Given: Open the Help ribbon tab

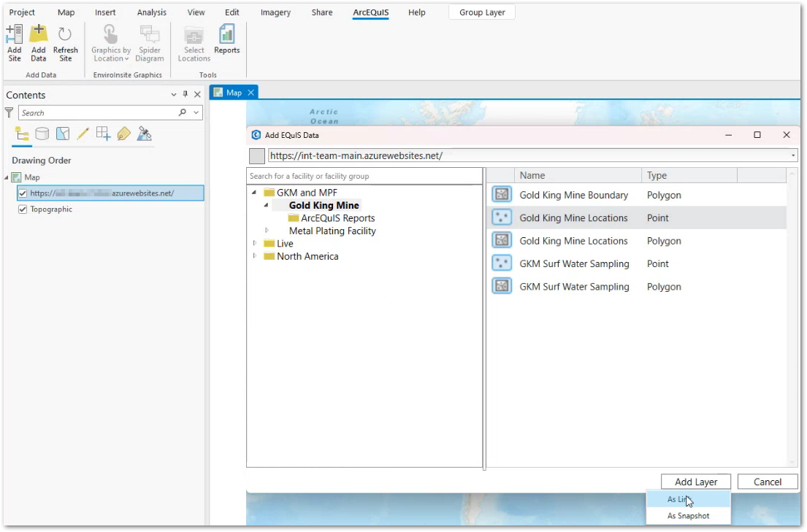Looking at the screenshot, I should point(417,12).
